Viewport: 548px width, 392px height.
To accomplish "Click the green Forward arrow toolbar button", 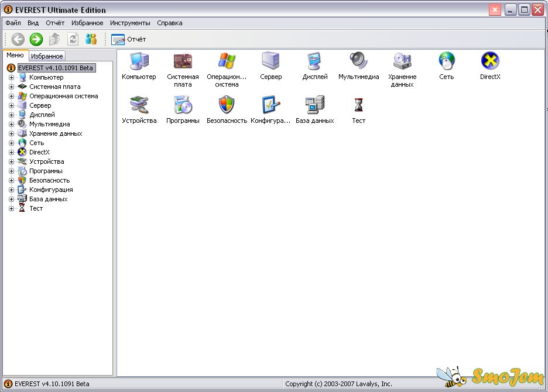I will [x=36, y=39].
